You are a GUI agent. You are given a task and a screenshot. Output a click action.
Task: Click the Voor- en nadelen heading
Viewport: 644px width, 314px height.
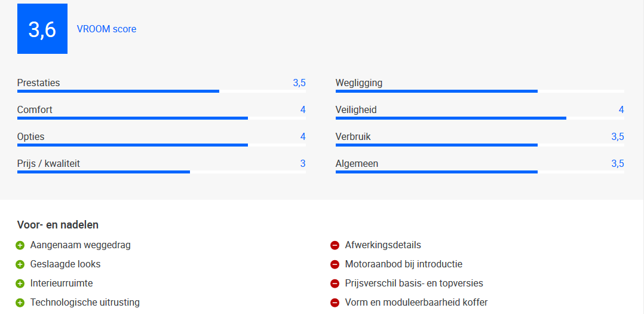click(58, 225)
